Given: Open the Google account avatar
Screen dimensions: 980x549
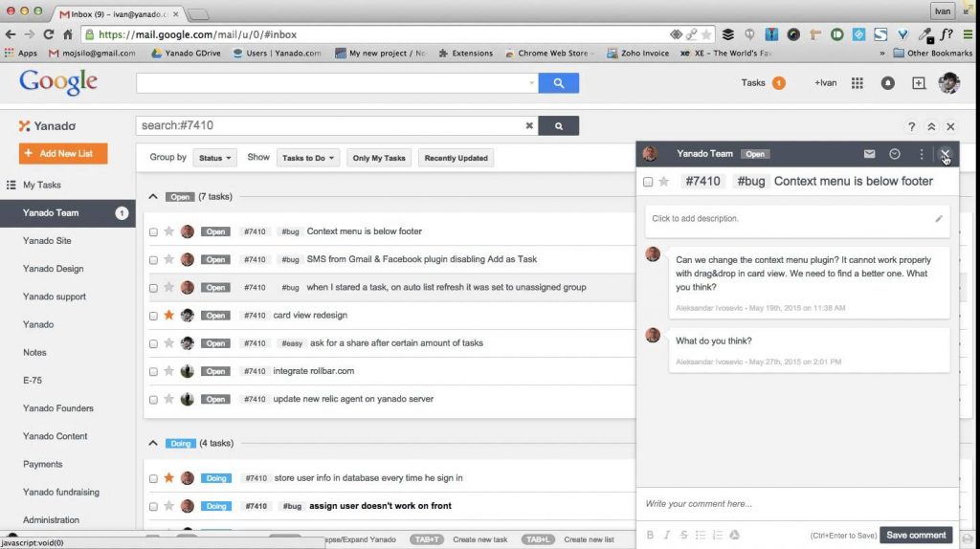Looking at the screenshot, I should pos(948,83).
